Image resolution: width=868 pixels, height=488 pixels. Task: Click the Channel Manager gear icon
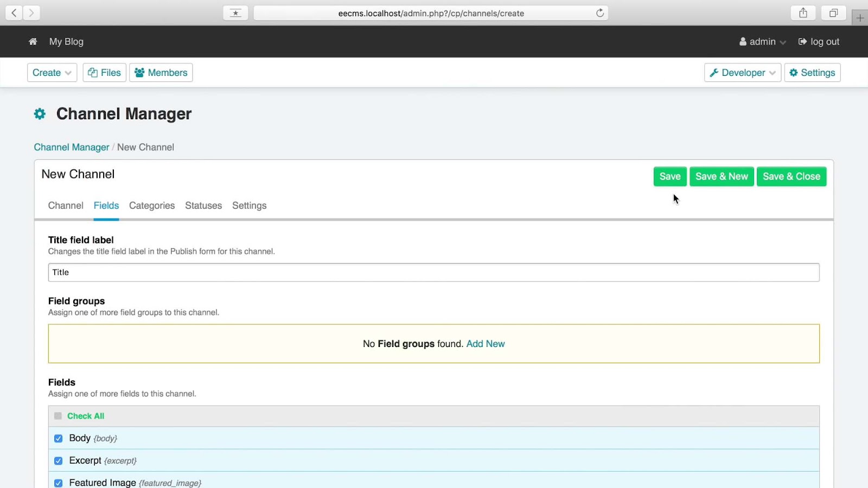click(x=40, y=114)
